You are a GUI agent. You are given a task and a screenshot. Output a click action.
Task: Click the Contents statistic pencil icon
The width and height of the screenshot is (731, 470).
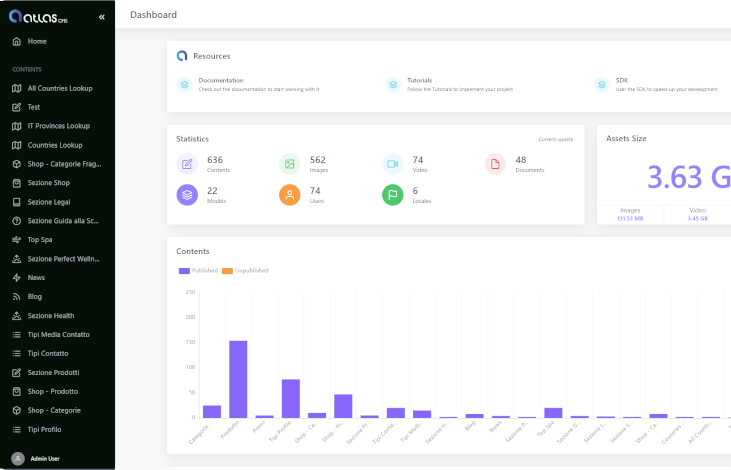coord(186,164)
